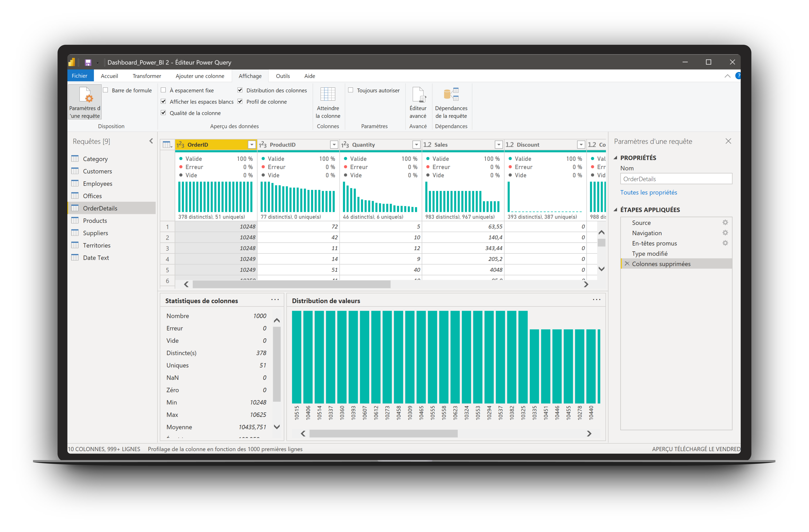The height and width of the screenshot is (532, 809).
Task: Open Quantity column filter dropdown
Action: 416,145
